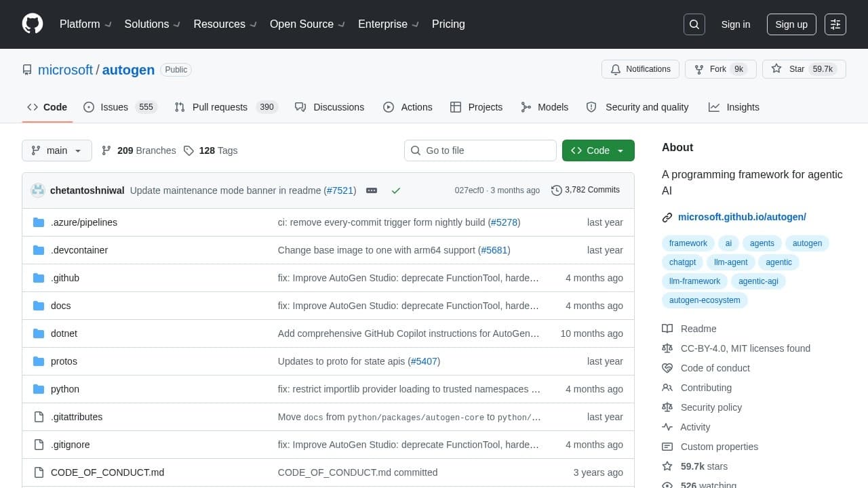Click the branches icon beside 209 Branches
This screenshot has width=868, height=488.
click(x=106, y=150)
